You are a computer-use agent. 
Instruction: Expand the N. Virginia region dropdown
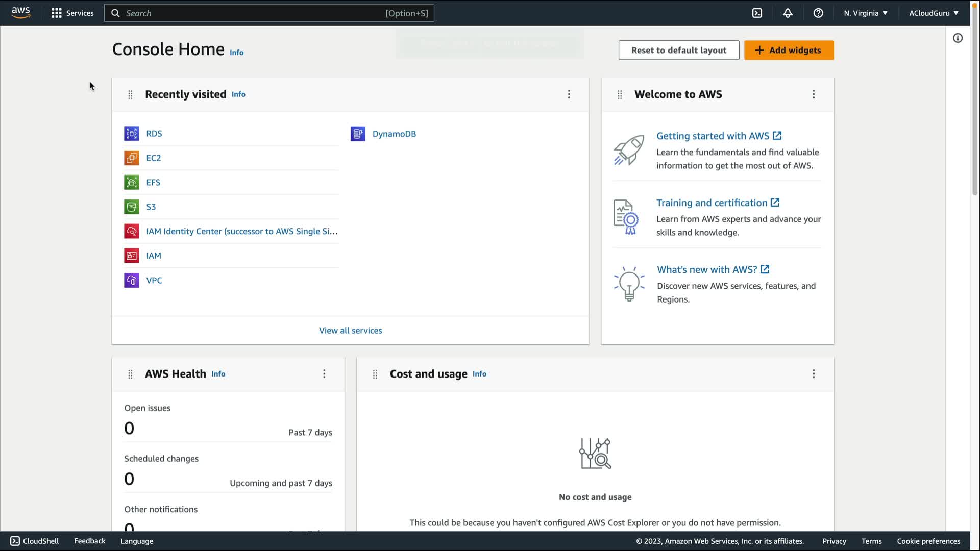[x=866, y=13]
